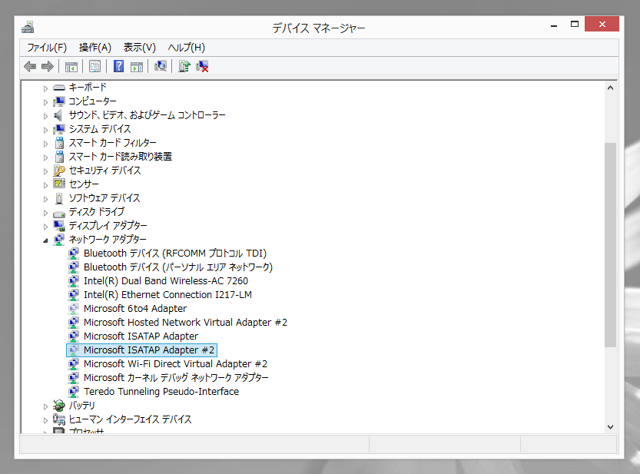Click the センサー category icon

(59, 184)
